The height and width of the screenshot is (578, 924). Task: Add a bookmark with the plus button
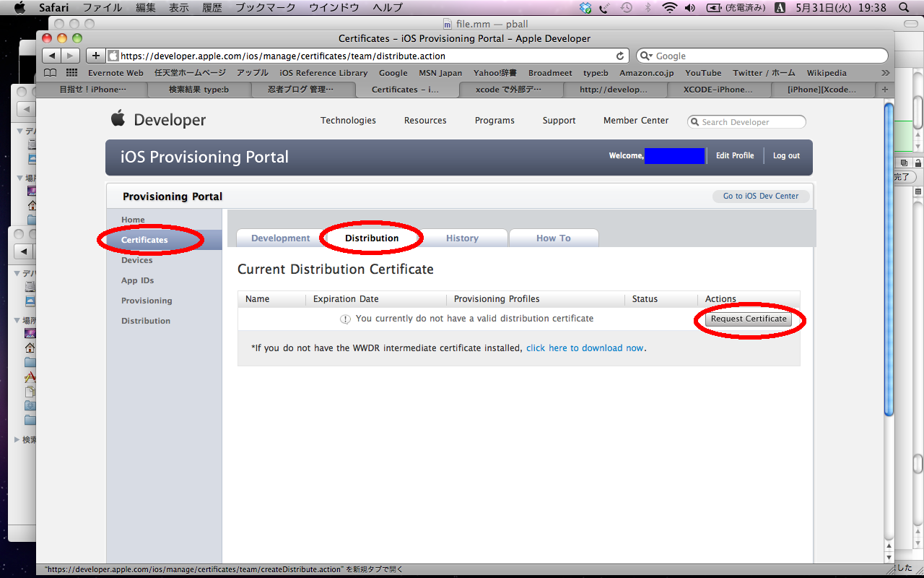[96, 56]
